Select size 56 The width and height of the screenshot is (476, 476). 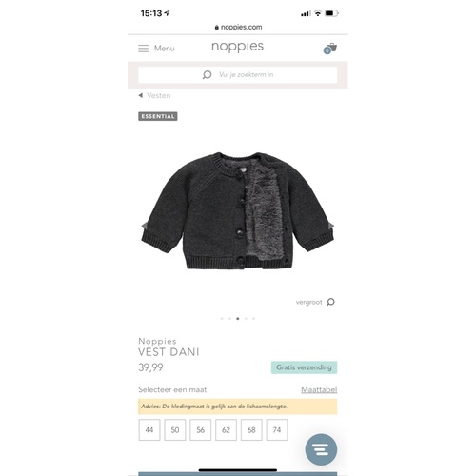[x=200, y=430]
